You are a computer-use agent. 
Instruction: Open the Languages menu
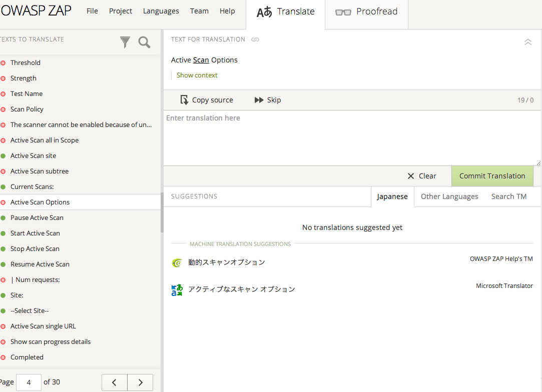161,11
